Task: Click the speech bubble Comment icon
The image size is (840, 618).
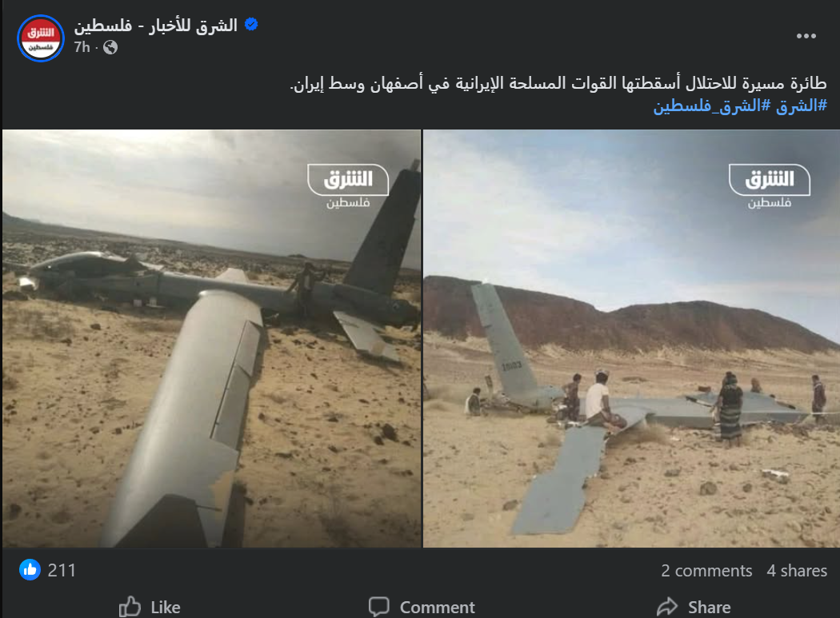Action: coord(378,607)
